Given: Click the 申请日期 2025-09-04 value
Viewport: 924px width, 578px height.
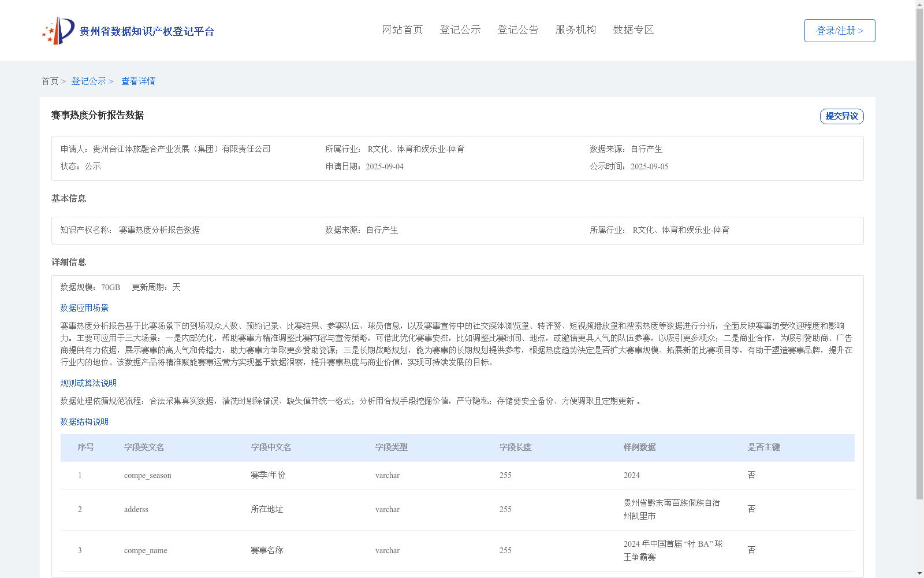Looking at the screenshot, I should click(385, 166).
